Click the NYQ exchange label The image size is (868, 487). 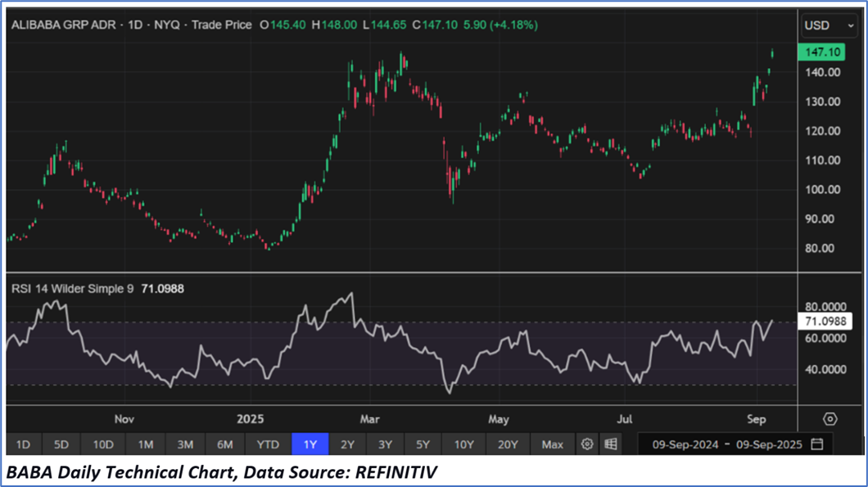(166, 25)
